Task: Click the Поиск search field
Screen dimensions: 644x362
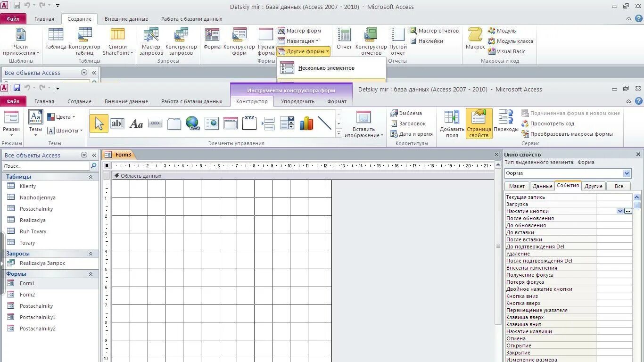Action: 46,166
